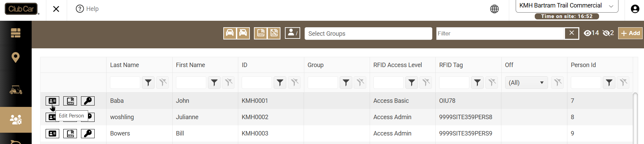Clear First Name filter icon
644x144 pixels.
coord(228,83)
